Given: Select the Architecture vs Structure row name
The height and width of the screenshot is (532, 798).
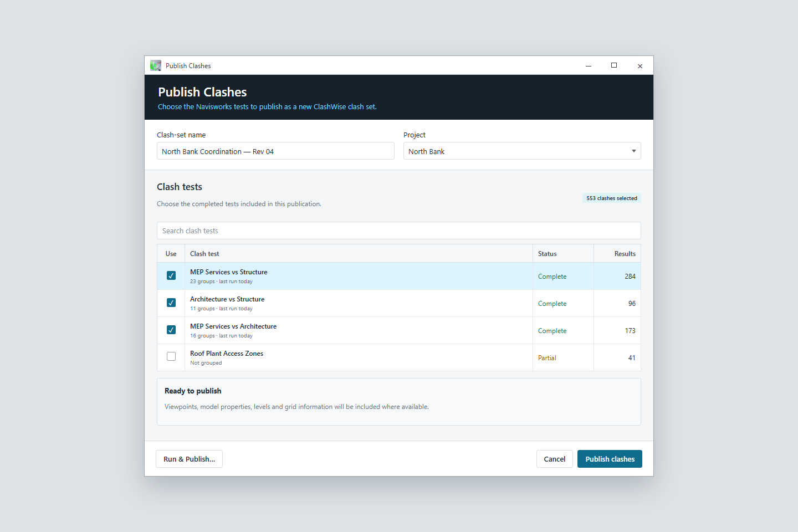Looking at the screenshot, I should 227,299.
